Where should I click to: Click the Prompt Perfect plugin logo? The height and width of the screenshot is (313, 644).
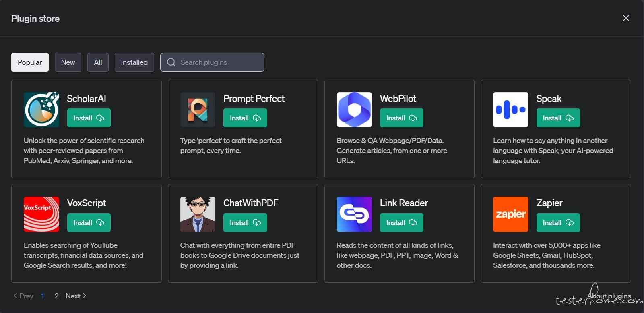(x=198, y=110)
